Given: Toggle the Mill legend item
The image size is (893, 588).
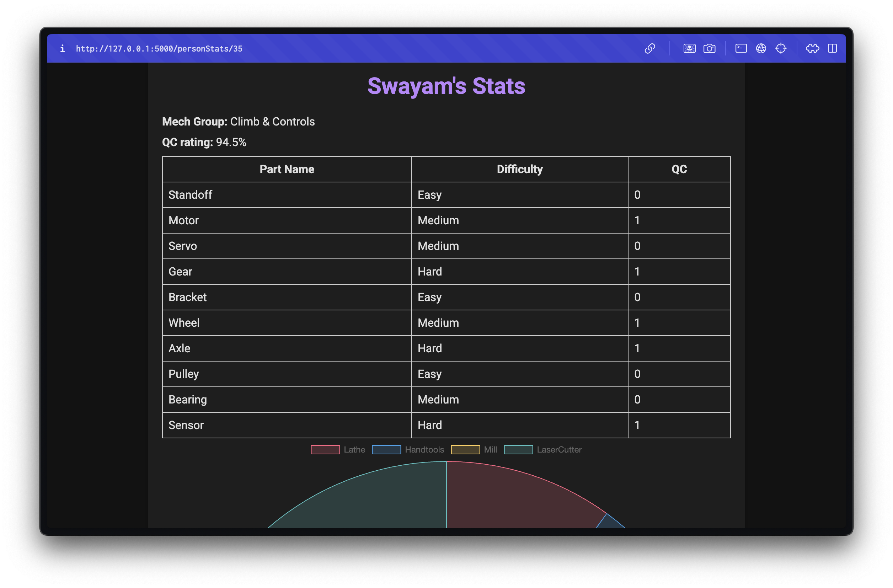Looking at the screenshot, I should [474, 450].
